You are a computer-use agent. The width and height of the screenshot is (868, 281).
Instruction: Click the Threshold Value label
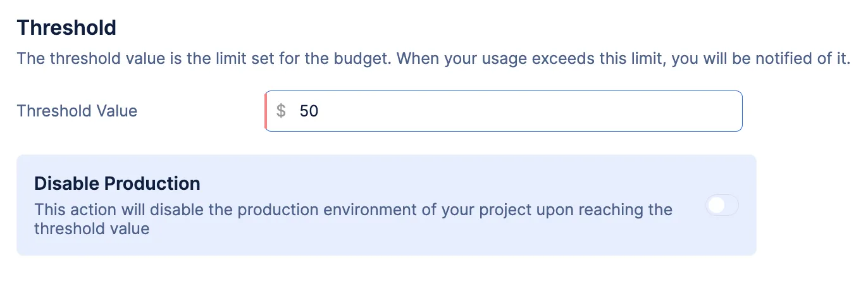(77, 111)
